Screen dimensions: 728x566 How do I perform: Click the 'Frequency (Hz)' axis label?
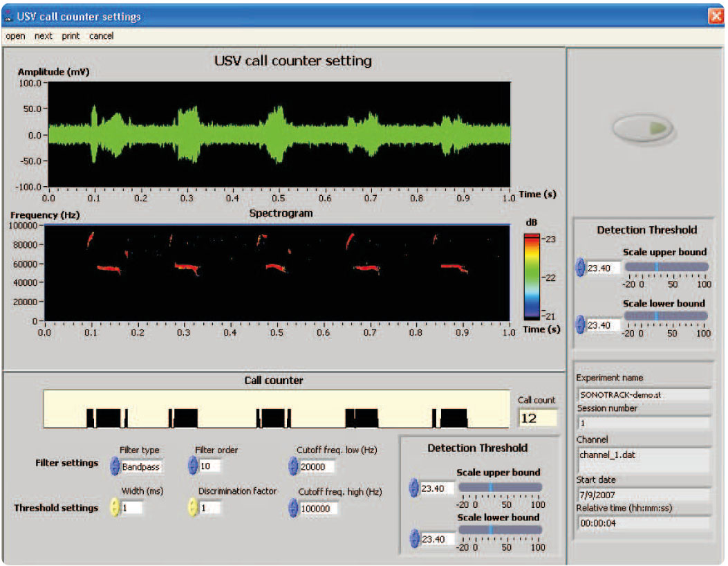point(45,214)
